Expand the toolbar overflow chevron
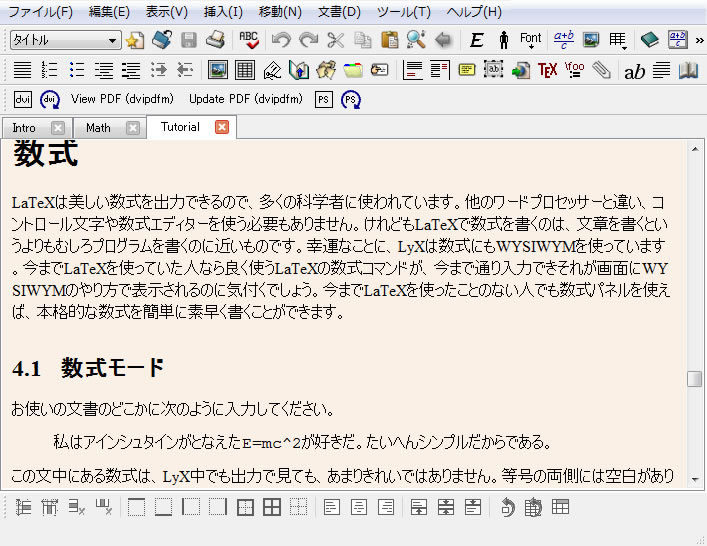Image resolution: width=707 pixels, height=546 pixels. [698, 40]
